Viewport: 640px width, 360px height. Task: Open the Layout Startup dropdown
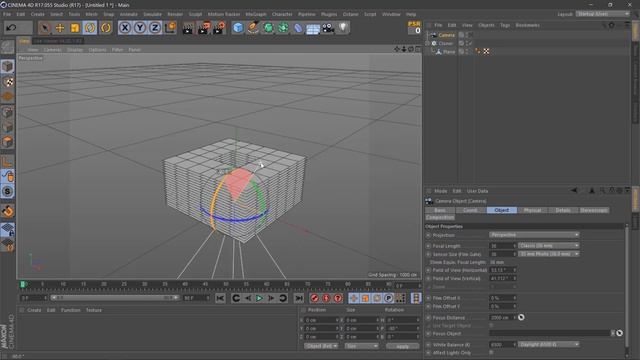[x=602, y=14]
